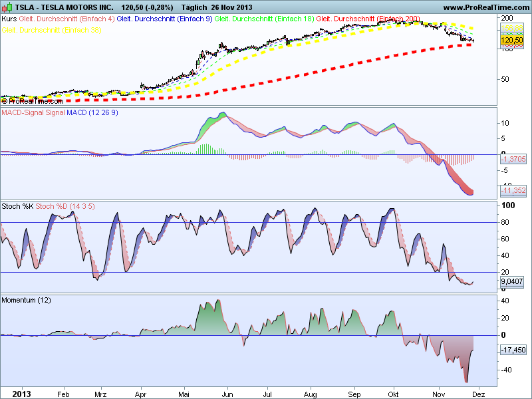Click the 80 level on stochastic scale
Image resolution: width=532 pixels, height=399 pixels.
point(505,222)
